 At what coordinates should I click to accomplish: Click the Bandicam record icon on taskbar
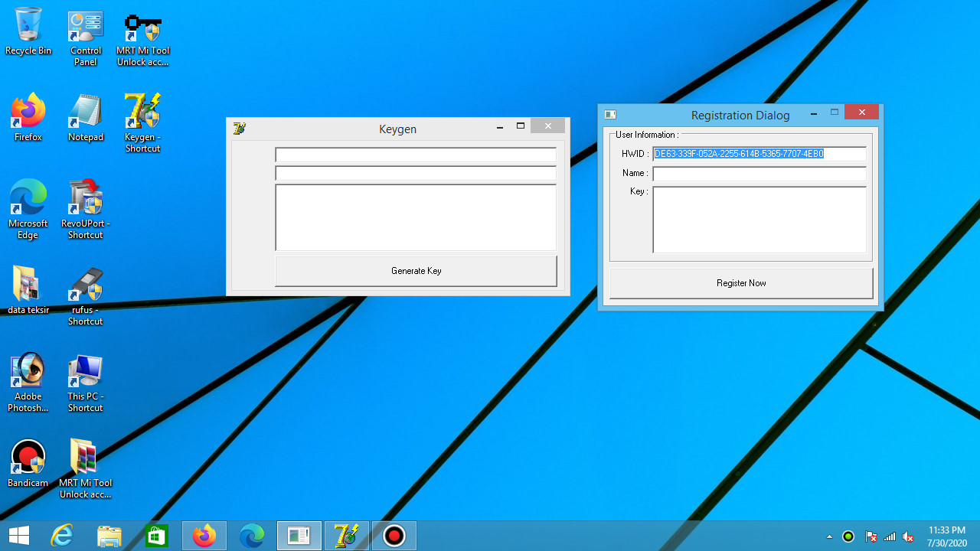[x=394, y=536]
